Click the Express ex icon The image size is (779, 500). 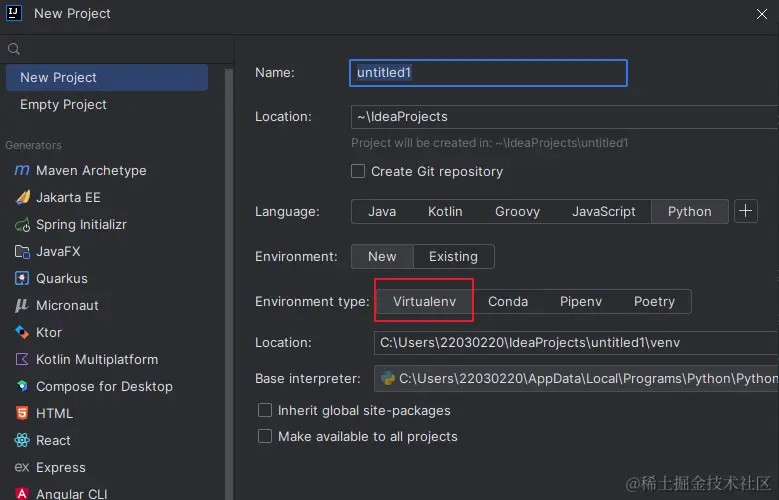(x=22, y=467)
